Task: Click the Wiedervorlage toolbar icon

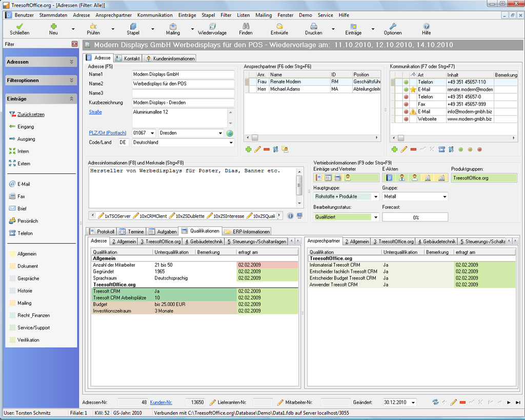Action: (212, 26)
